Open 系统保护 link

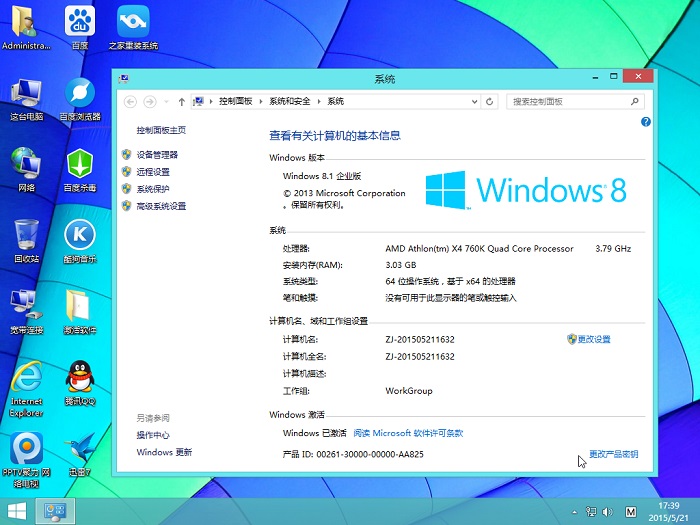(x=153, y=189)
